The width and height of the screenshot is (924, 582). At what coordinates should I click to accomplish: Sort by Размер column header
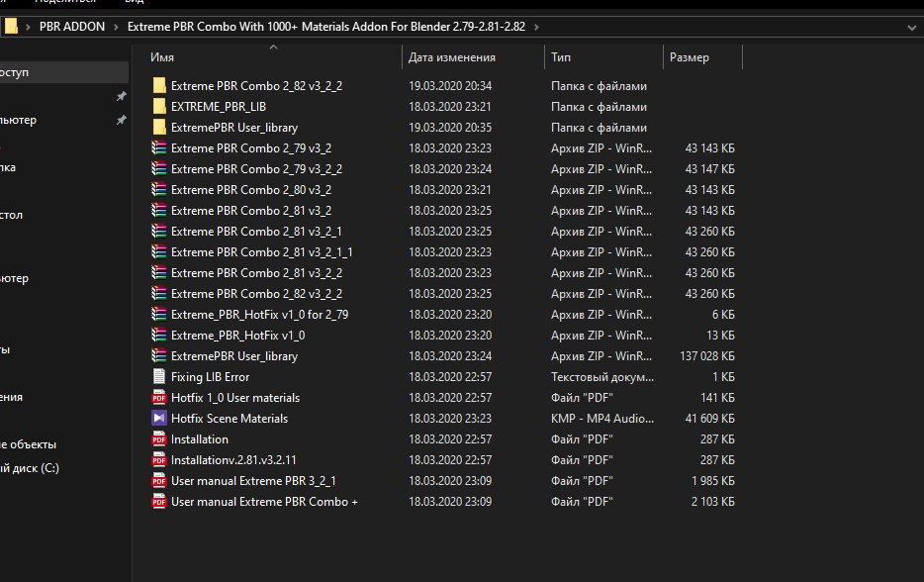(689, 57)
